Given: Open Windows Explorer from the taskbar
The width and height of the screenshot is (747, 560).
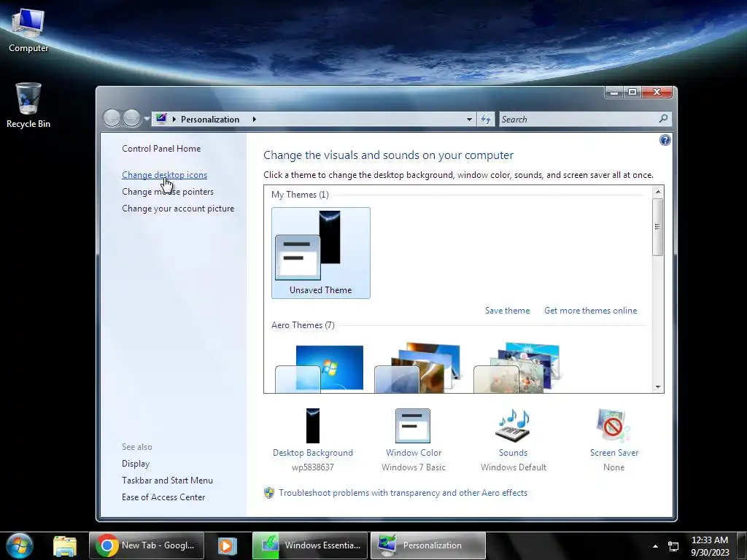Looking at the screenshot, I should point(65,545).
